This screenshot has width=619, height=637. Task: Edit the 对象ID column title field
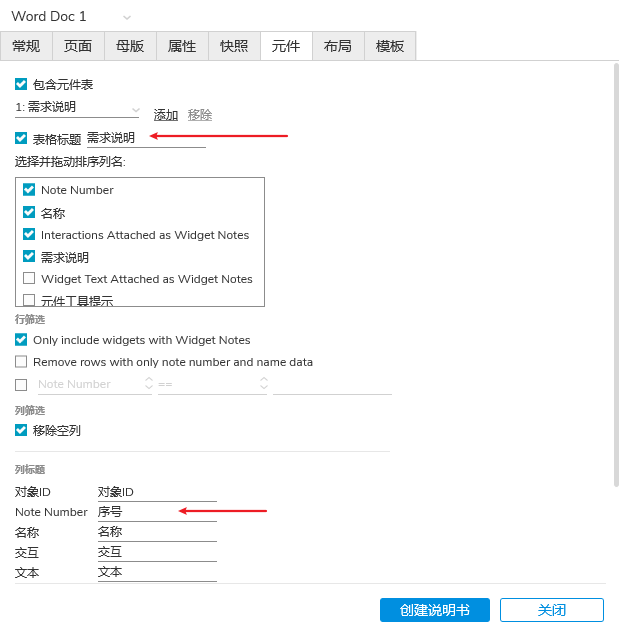157,492
